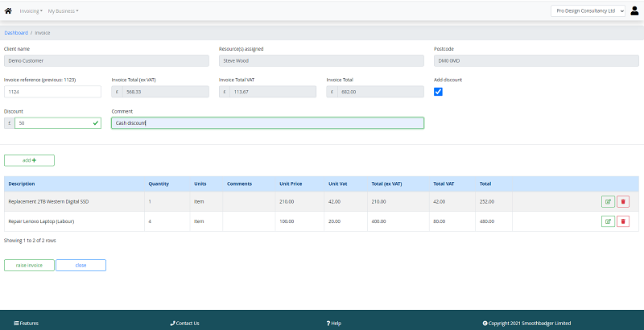This screenshot has height=330, width=644.
Task: Click the 480.00 total cell
Action: pyautogui.click(x=493, y=221)
